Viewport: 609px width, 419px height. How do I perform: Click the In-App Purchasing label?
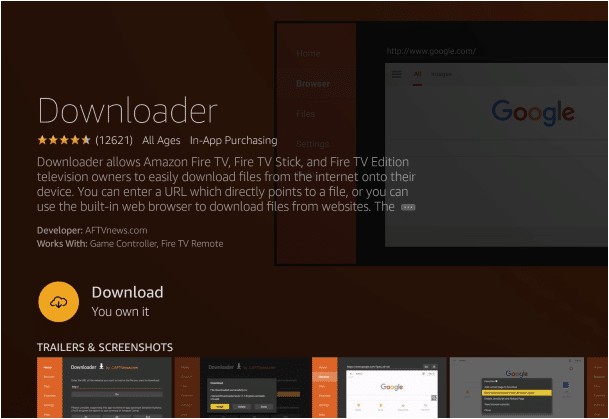233,140
